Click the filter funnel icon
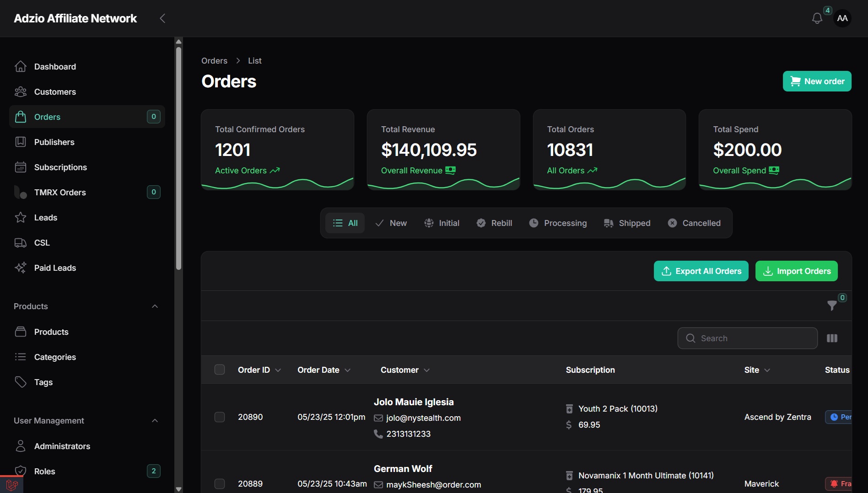 tap(832, 305)
